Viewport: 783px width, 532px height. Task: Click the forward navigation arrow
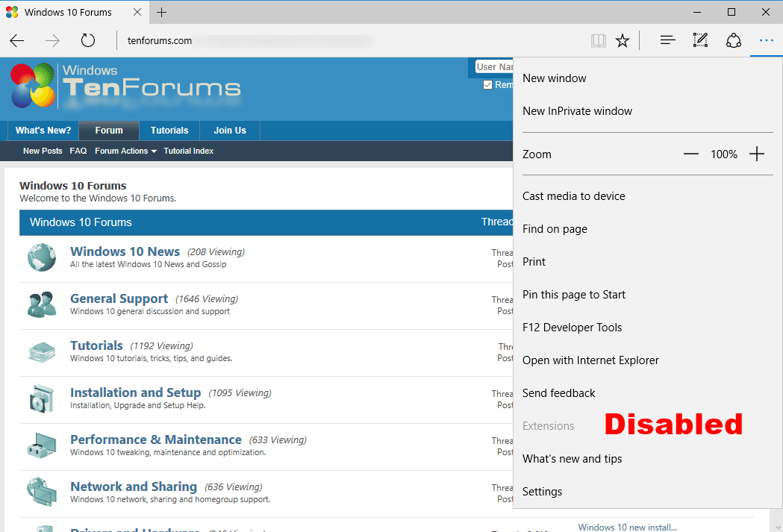coord(52,40)
